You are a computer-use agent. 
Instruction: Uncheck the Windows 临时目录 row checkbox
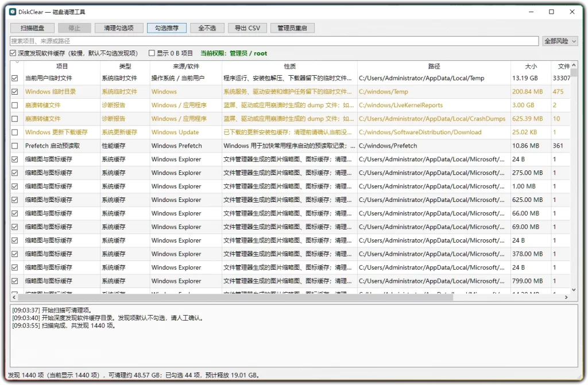point(14,92)
